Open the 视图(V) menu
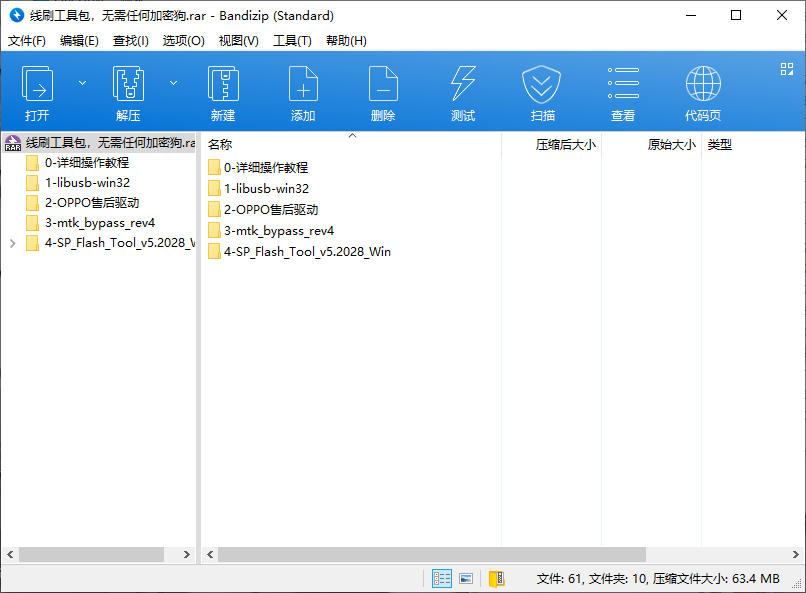Image resolution: width=806 pixels, height=593 pixels. (x=239, y=41)
